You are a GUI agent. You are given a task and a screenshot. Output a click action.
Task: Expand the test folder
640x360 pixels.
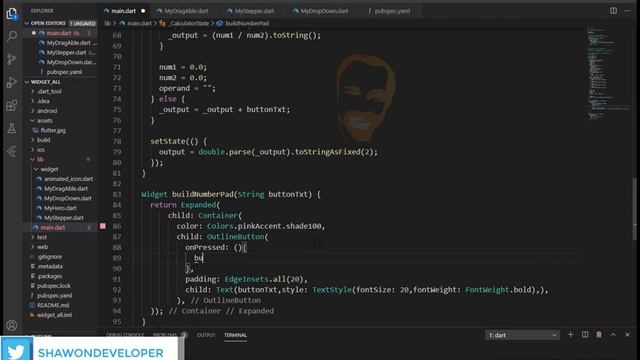pos(42,237)
